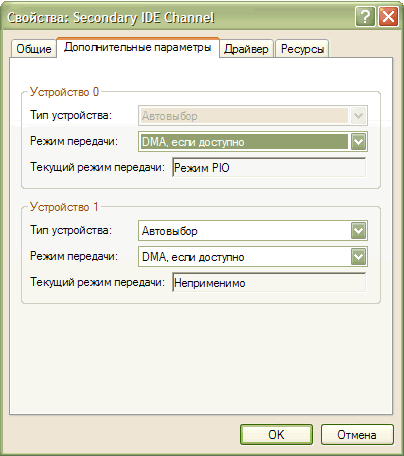Select the Дополнительные параметры tab
Viewport: 404px width, 456px height.
(x=138, y=47)
